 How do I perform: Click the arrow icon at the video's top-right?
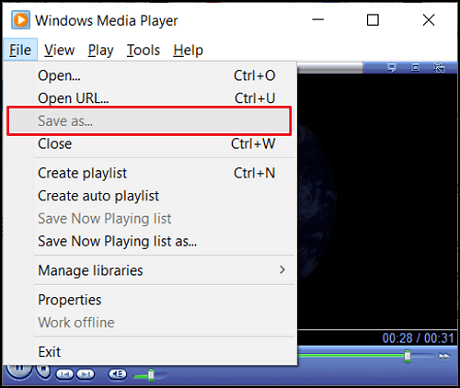(439, 68)
